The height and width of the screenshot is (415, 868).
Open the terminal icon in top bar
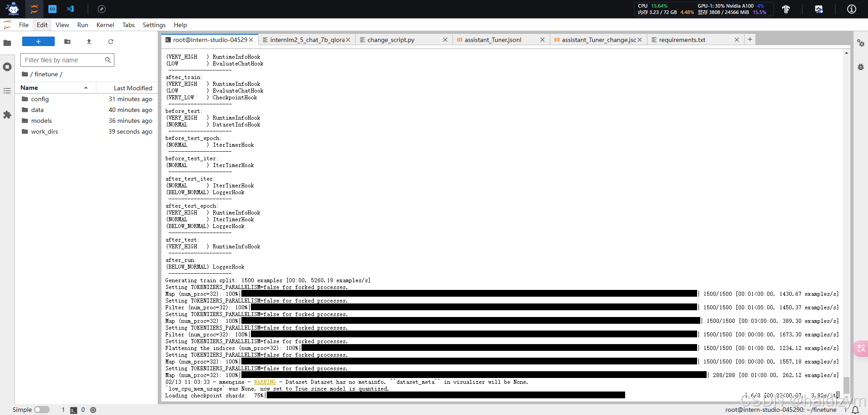click(x=52, y=9)
